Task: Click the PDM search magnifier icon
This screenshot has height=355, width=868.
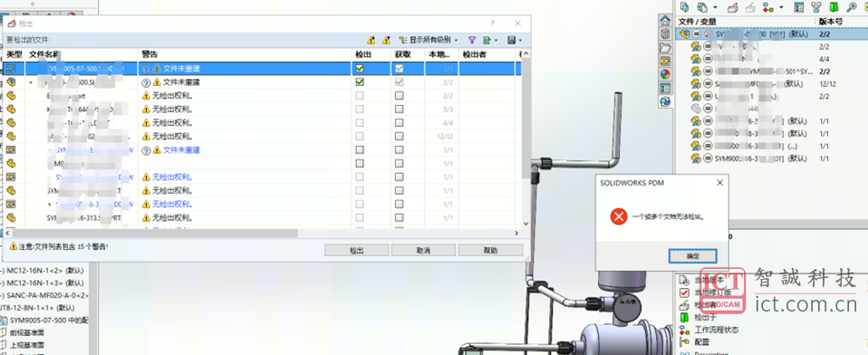Action: 851,7
